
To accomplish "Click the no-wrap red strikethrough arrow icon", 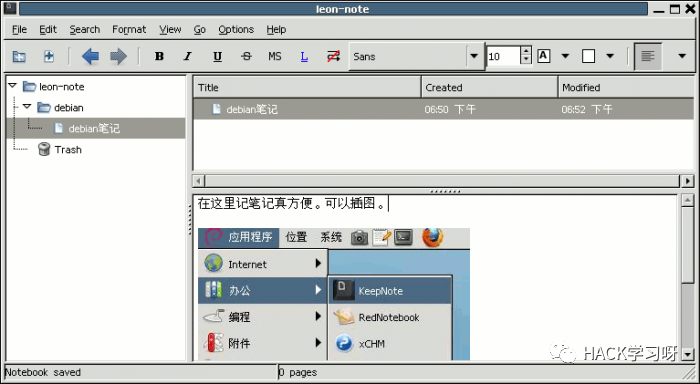I will point(333,56).
